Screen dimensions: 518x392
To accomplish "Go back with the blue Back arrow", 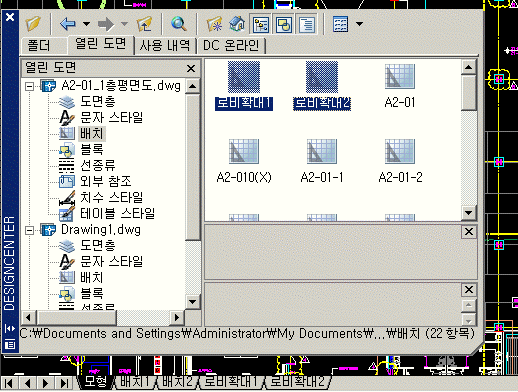I will pyautogui.click(x=68, y=24).
